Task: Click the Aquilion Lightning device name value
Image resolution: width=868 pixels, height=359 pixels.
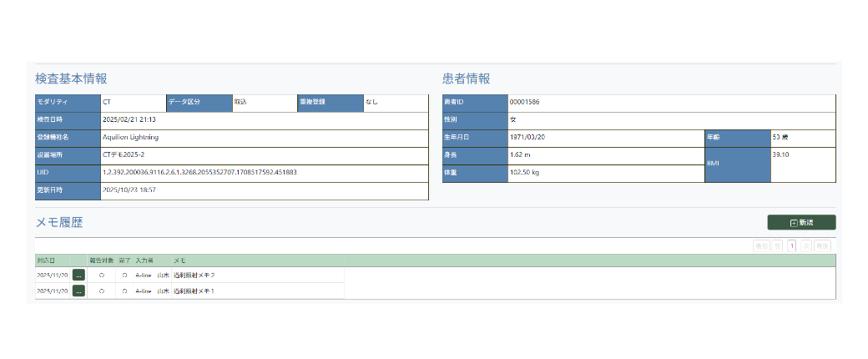Action: [130, 137]
